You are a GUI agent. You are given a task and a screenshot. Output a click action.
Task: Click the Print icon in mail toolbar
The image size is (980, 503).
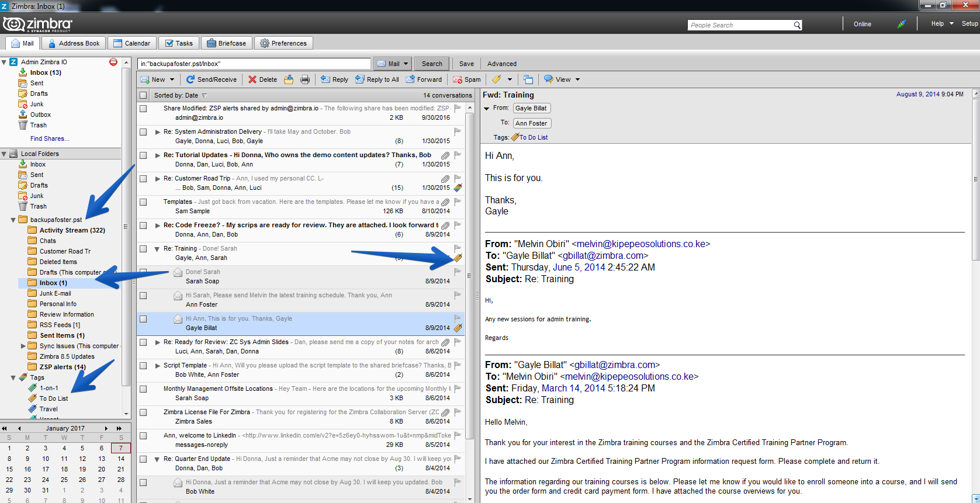[305, 79]
